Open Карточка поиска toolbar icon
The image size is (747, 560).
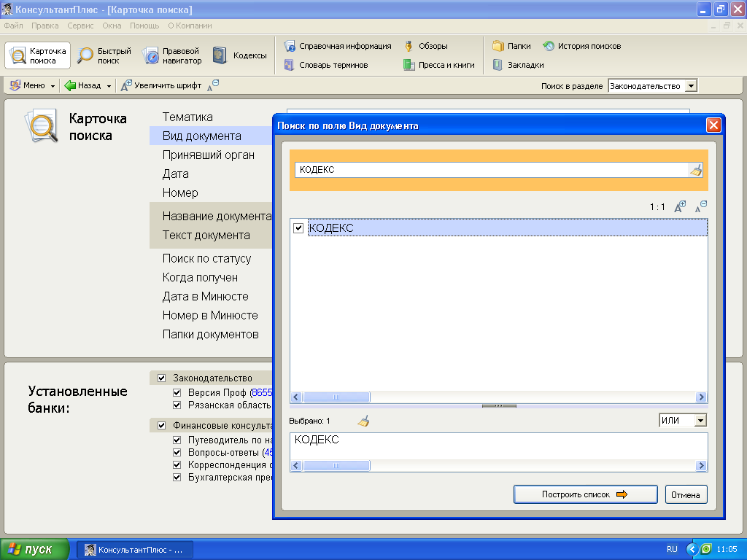tap(18, 55)
